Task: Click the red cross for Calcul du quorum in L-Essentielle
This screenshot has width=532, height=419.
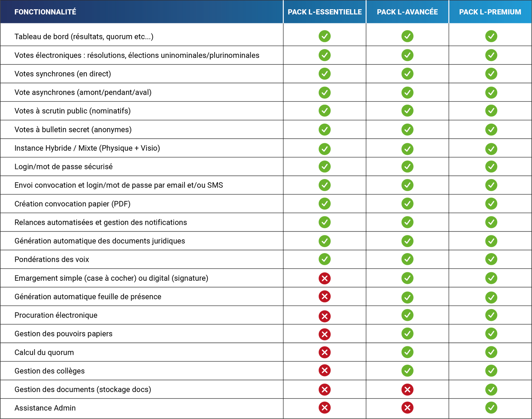Action: [325, 352]
